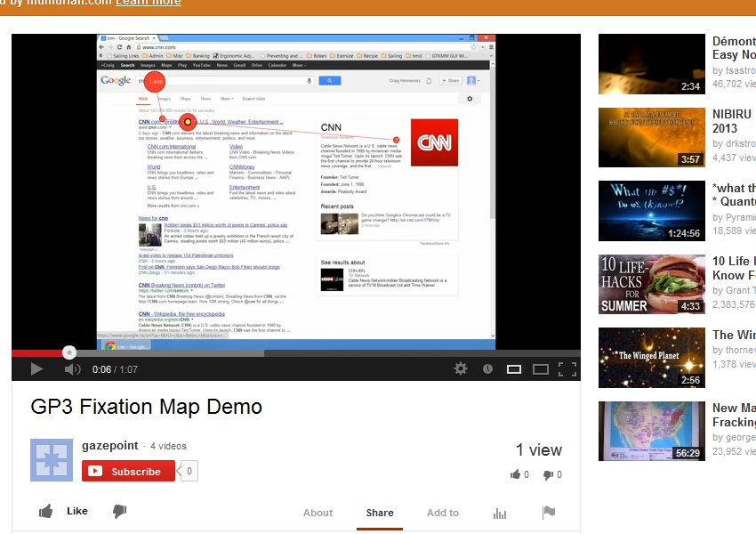Open the 10 Life Hacks for Summer thumbnail
756x534 pixels.
point(652,284)
